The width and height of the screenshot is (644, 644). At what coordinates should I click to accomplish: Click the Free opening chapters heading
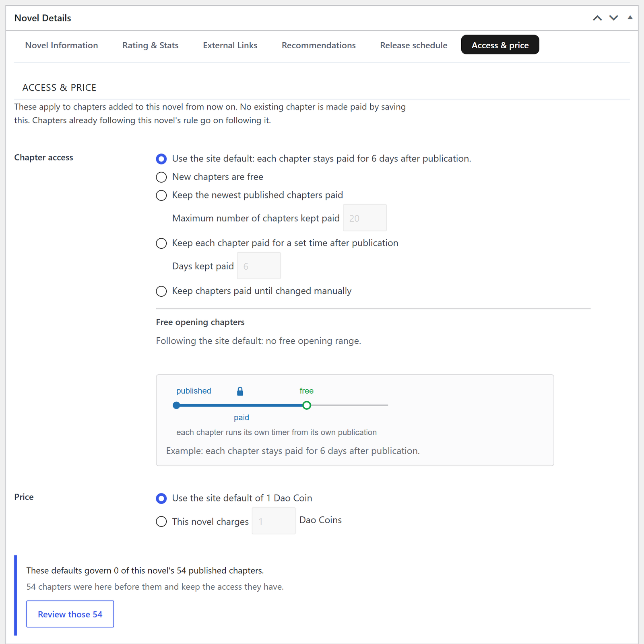(x=200, y=322)
